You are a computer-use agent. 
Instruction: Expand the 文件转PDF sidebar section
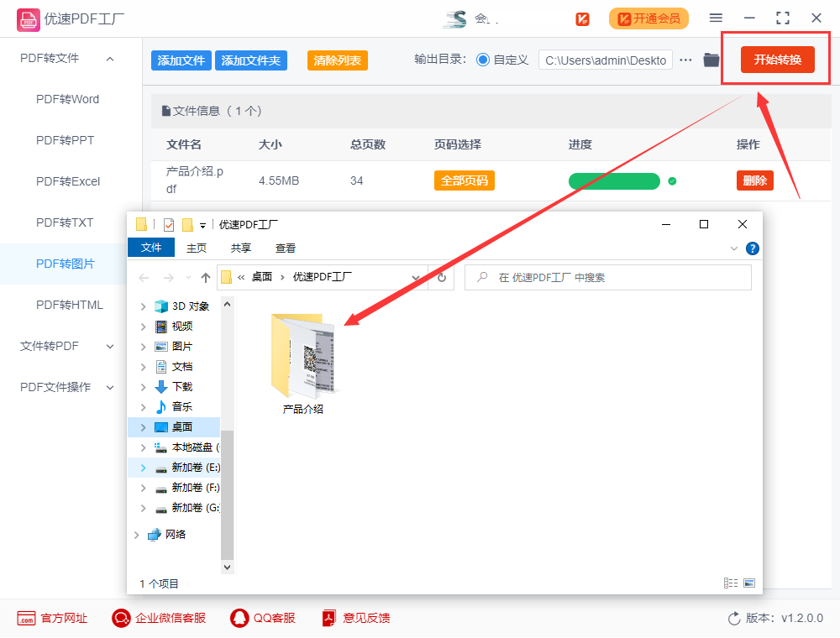coord(110,347)
